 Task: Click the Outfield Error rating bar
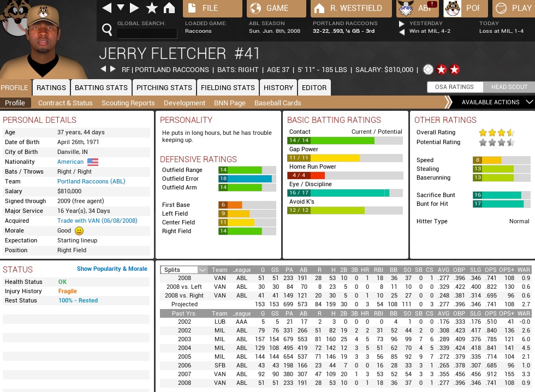click(x=247, y=179)
